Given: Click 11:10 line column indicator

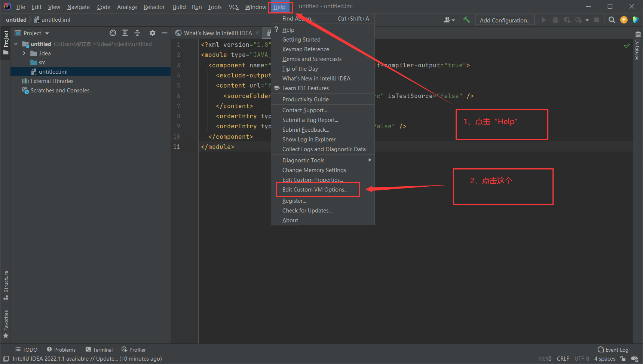Looking at the screenshot, I should 545,359.
